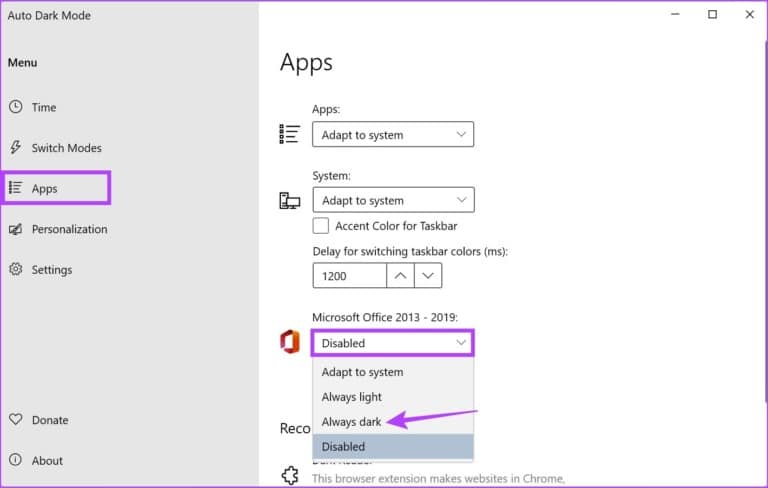Click the Microsoft Office logo icon
The width and height of the screenshot is (768, 488).
pos(289,342)
